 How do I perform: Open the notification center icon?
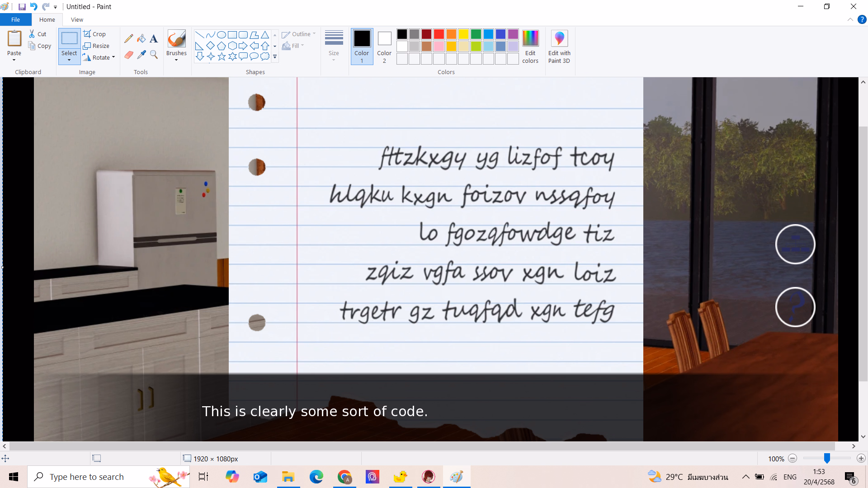850,477
